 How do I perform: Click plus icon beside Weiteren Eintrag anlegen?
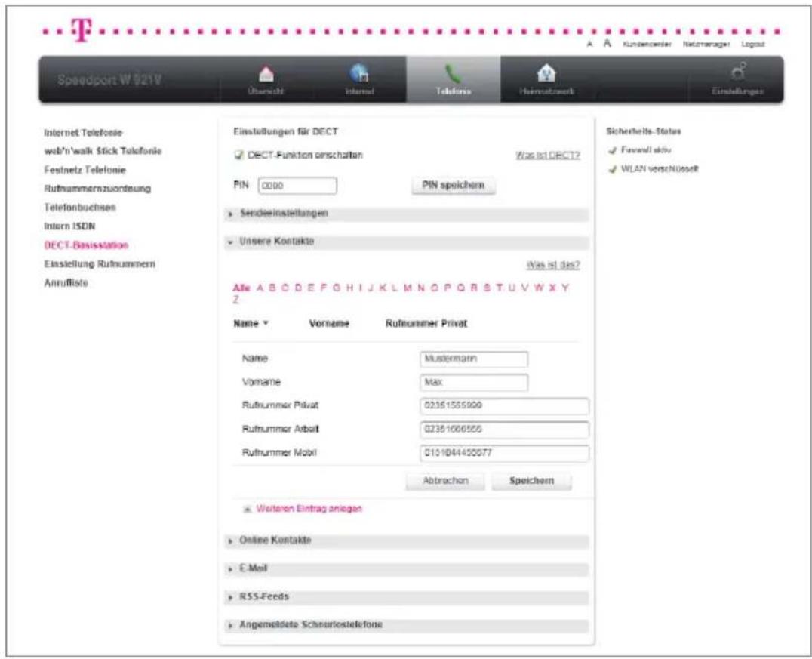[248, 510]
